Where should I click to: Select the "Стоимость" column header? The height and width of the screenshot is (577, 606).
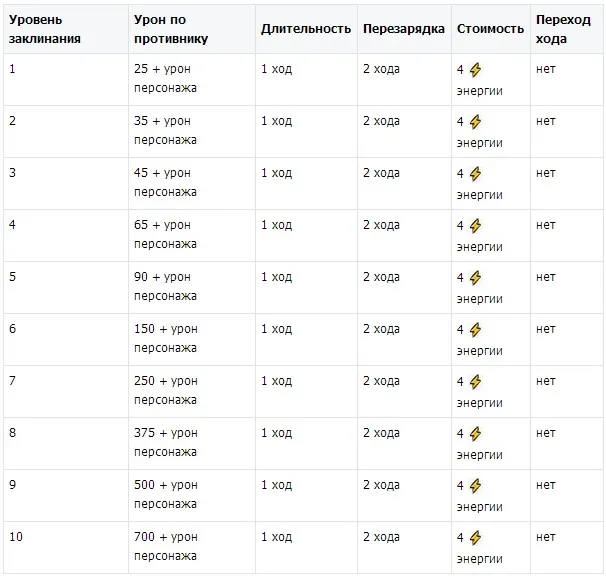(490, 30)
